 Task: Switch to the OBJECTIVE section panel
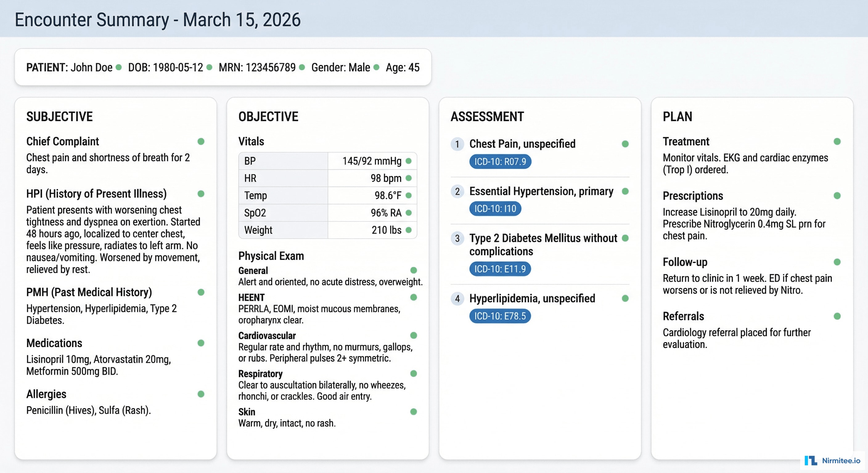[x=268, y=116]
